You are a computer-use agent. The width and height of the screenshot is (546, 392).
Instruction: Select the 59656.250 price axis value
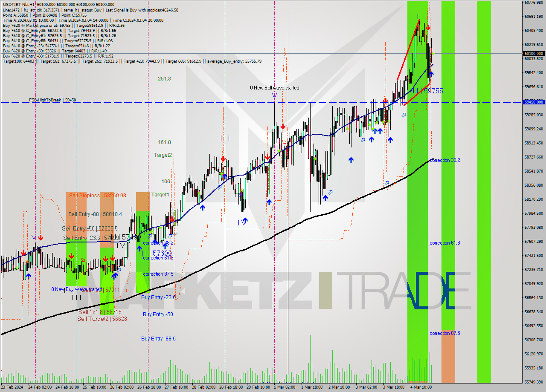coord(534,86)
